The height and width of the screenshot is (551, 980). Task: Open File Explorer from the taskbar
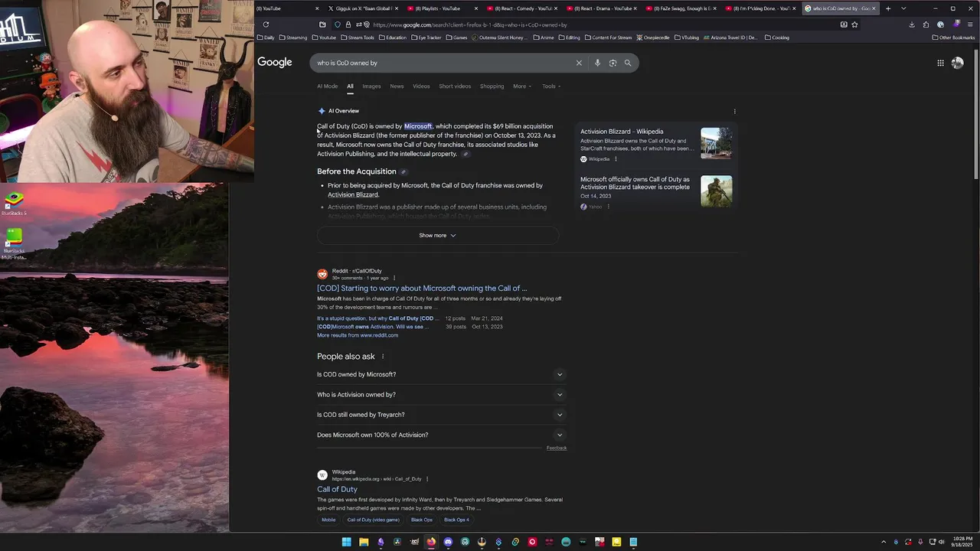pos(364,542)
